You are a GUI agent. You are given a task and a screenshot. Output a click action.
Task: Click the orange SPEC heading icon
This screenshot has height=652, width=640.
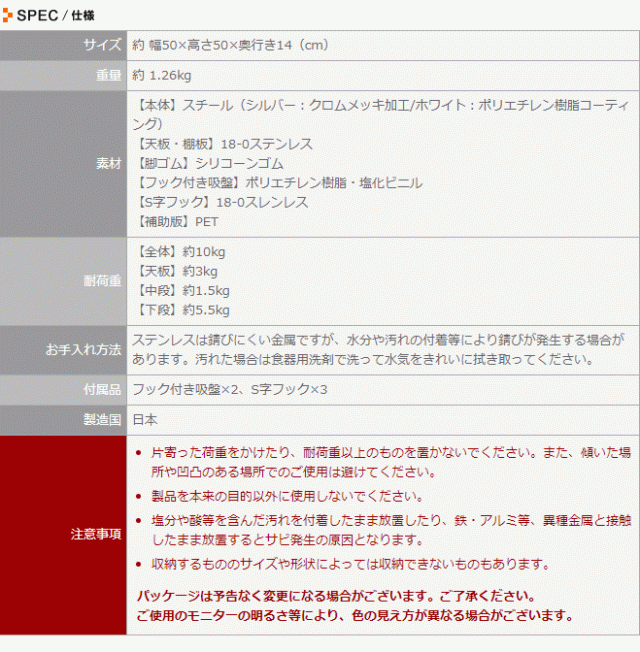pyautogui.click(x=8, y=14)
